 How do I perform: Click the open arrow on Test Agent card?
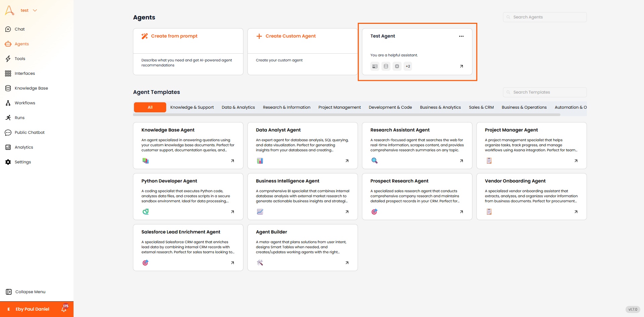[461, 66]
